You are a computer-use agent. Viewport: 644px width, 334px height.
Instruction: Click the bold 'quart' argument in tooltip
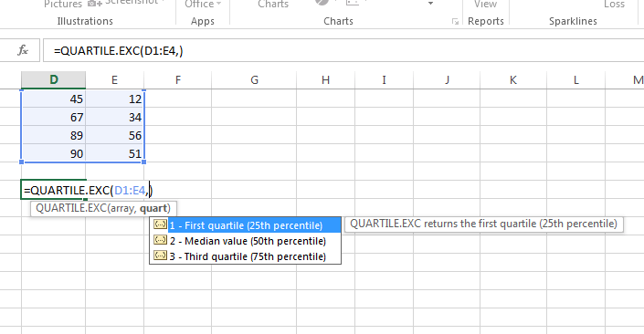153,208
